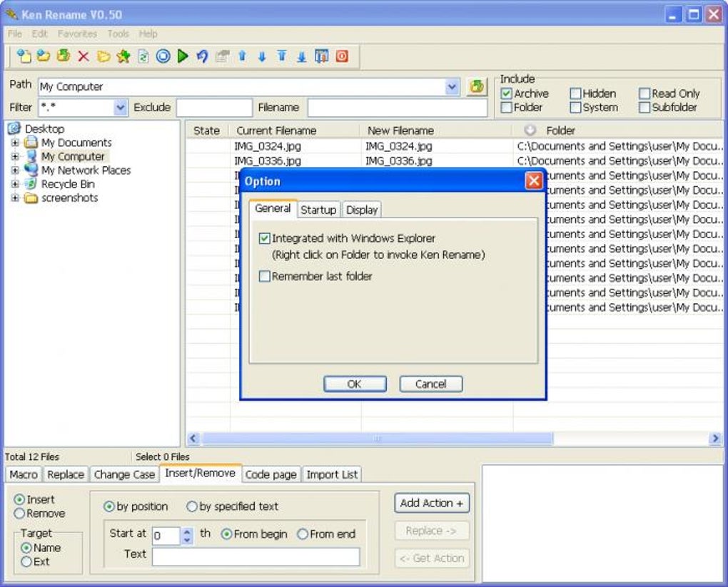
Task: Click the Add Action + button
Action: click(x=432, y=504)
